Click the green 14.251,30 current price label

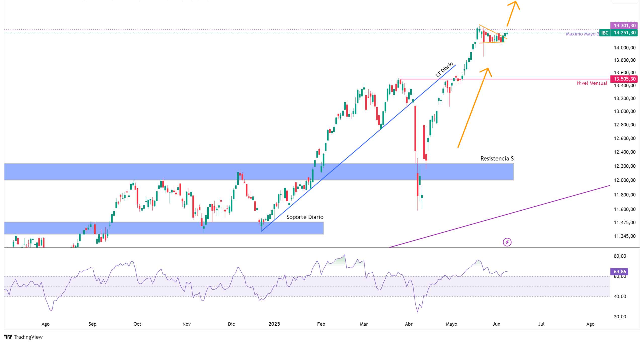pos(624,33)
